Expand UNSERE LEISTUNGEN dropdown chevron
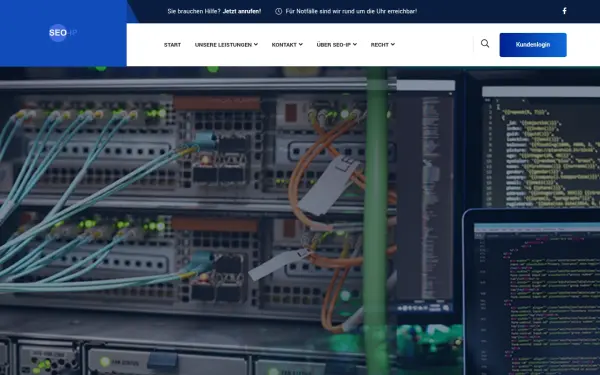Image resolution: width=600 pixels, height=375 pixels. click(256, 44)
